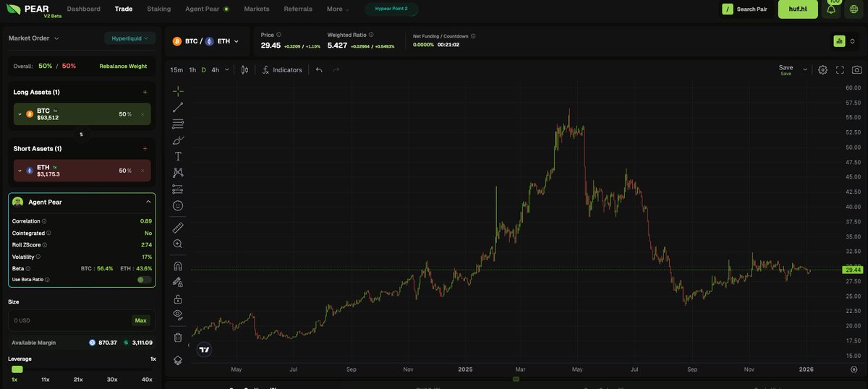Toggle lock all drawings
The height and width of the screenshot is (389, 868).
(178, 299)
